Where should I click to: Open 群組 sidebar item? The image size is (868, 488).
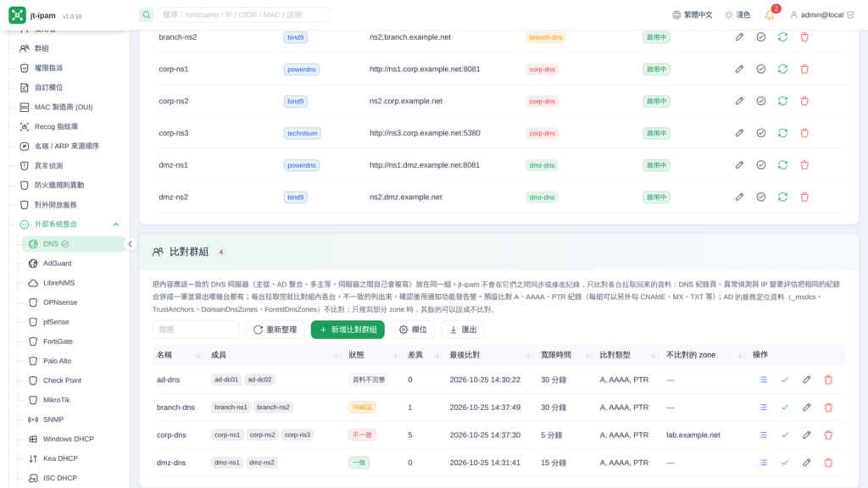pyautogui.click(x=42, y=48)
